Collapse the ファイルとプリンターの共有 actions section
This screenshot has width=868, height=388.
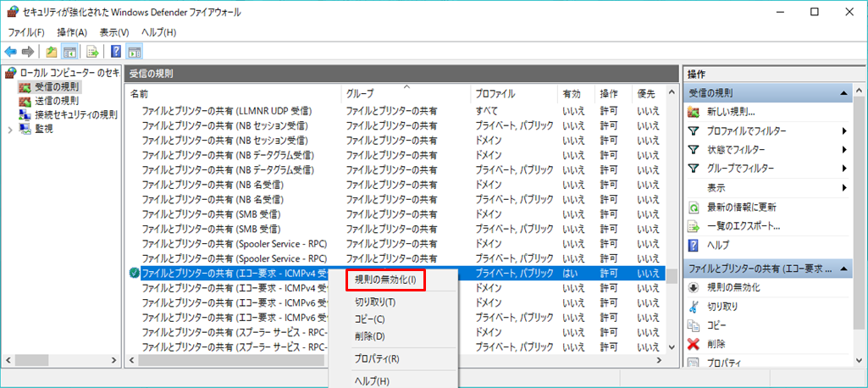tap(843, 269)
